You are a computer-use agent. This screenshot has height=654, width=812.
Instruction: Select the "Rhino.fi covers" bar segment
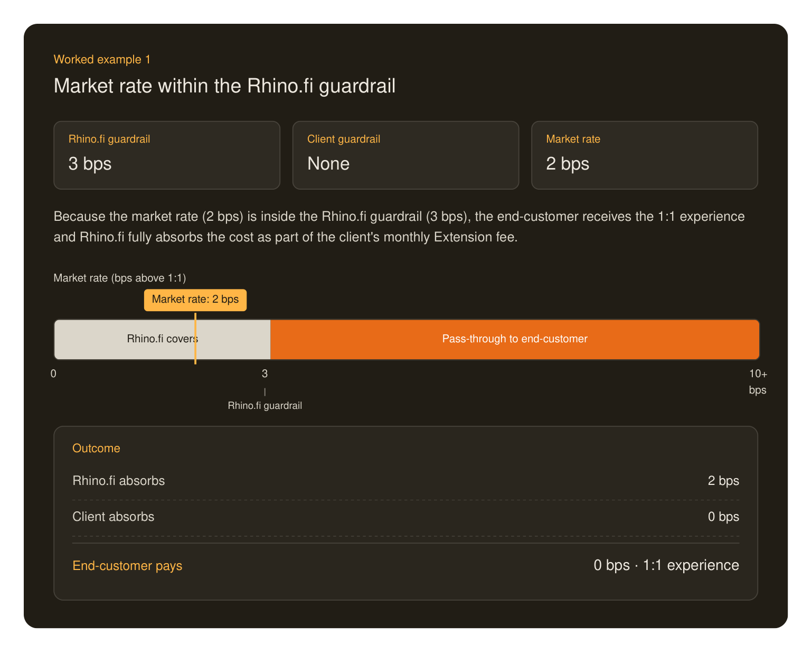point(162,339)
